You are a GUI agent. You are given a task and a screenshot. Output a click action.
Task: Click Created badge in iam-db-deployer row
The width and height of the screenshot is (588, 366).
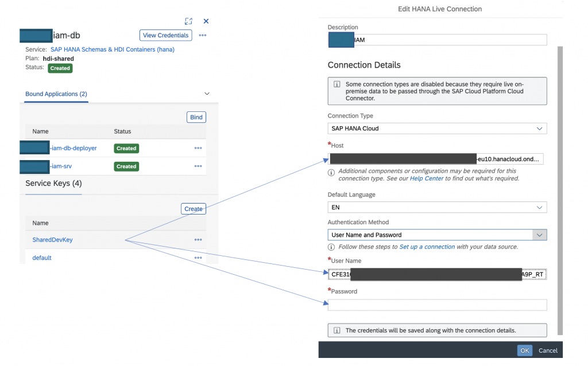(x=126, y=149)
